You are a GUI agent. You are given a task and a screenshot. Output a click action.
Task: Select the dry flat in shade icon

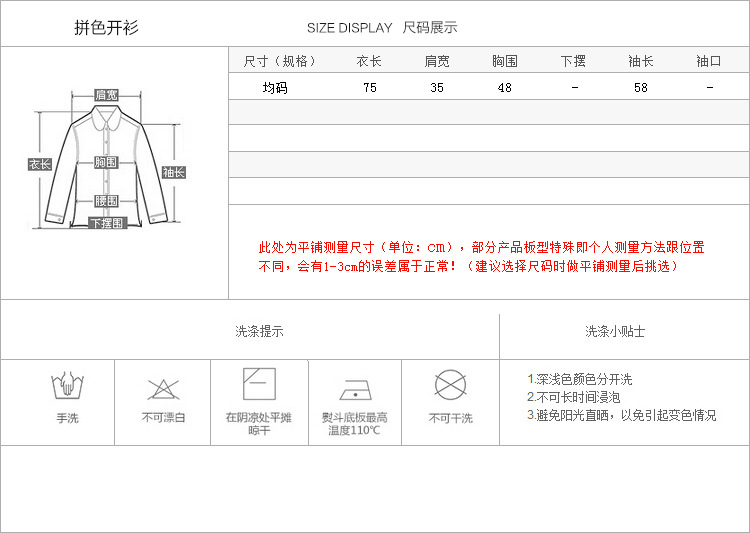pos(259,384)
